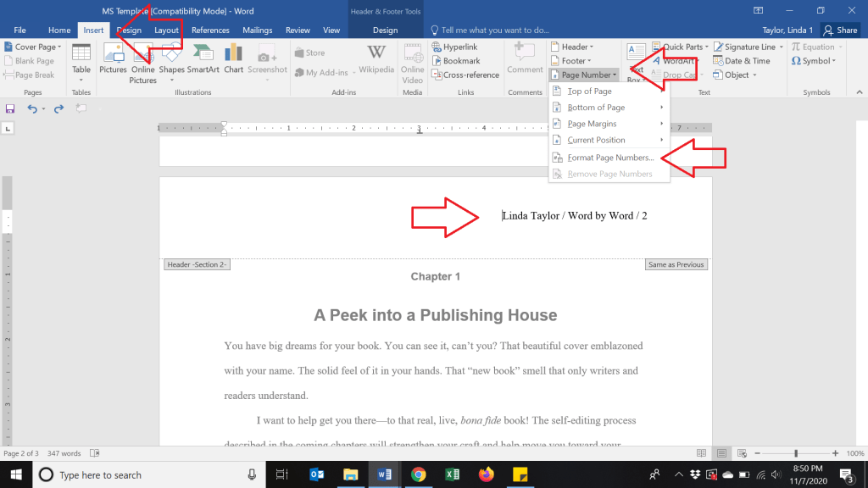Switch to Print Layout view in the status bar

pos(721,453)
